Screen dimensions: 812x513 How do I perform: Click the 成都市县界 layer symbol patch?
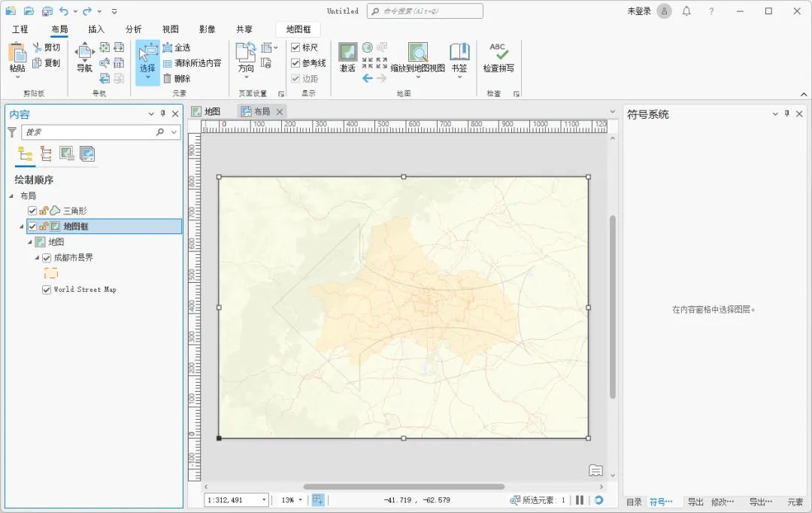point(51,273)
